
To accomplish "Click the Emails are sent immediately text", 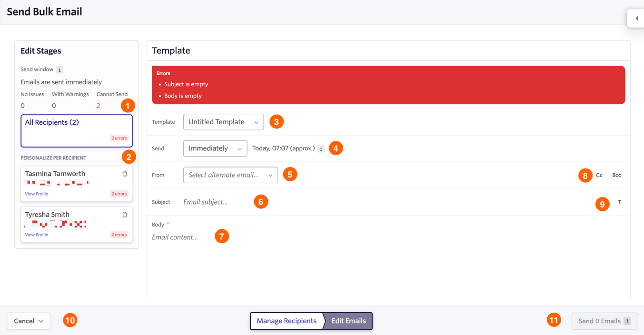I will (x=61, y=82).
